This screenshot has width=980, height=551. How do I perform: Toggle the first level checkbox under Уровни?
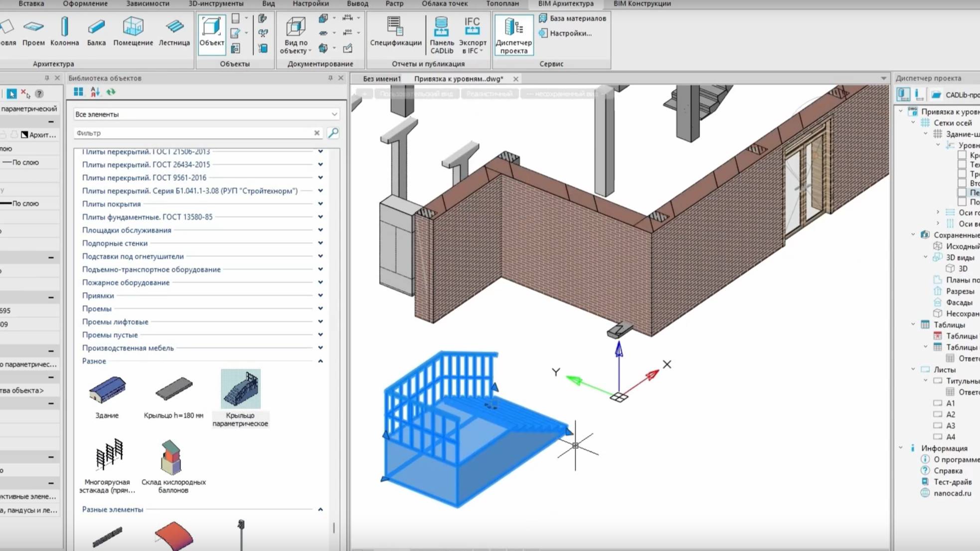[x=962, y=155]
